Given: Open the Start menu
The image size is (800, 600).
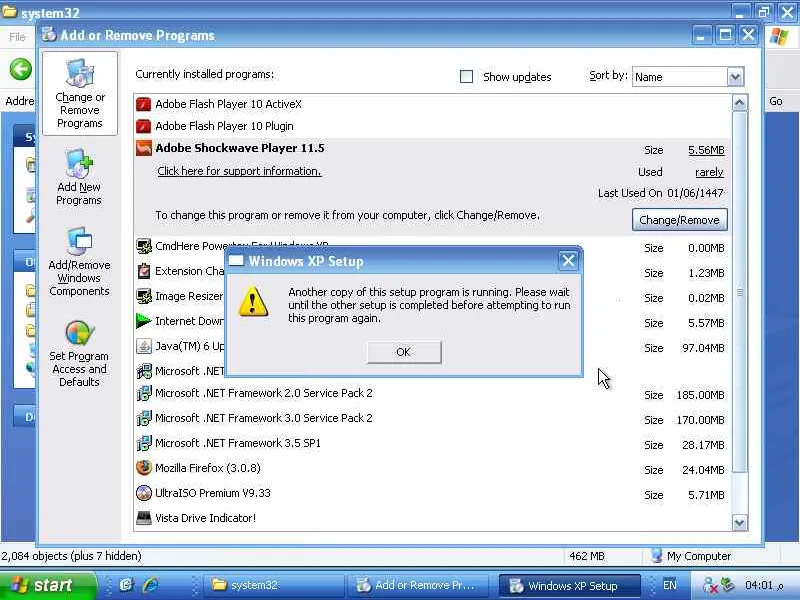Looking at the screenshot, I should click(48, 585).
